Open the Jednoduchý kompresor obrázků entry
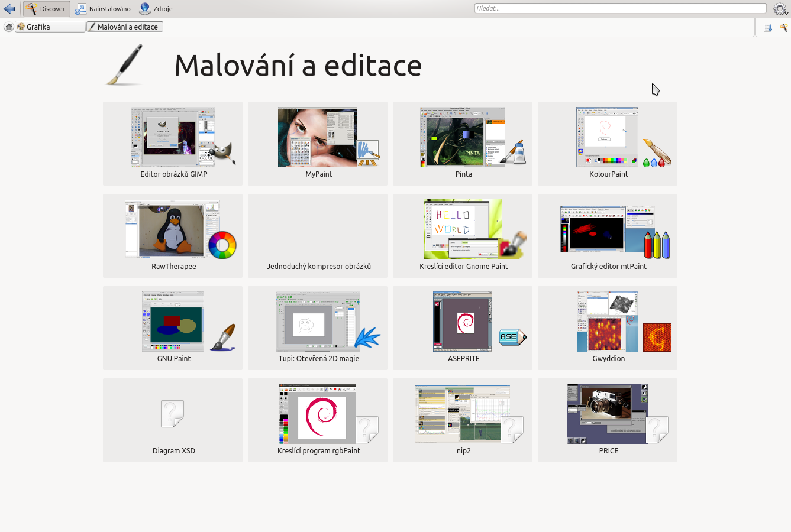 click(x=318, y=236)
